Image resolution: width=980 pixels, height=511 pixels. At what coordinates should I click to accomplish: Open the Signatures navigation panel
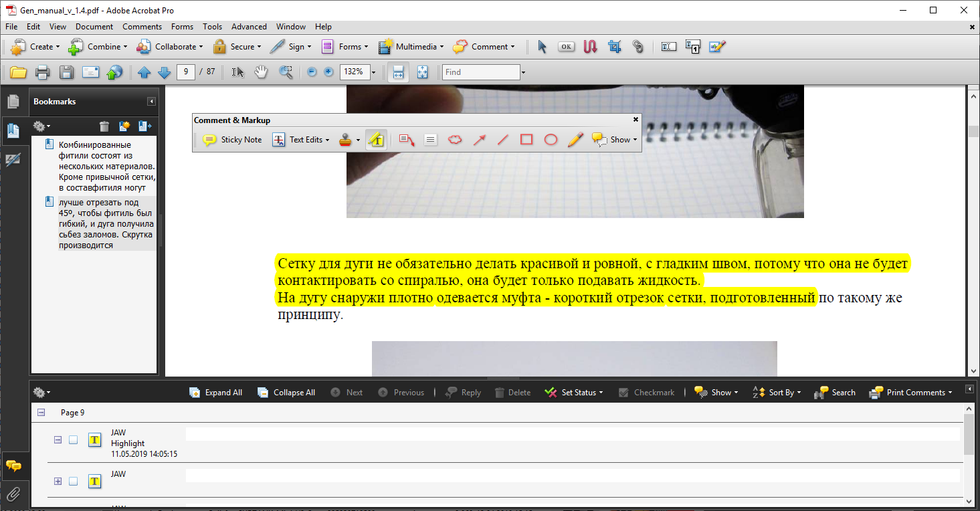(13, 160)
